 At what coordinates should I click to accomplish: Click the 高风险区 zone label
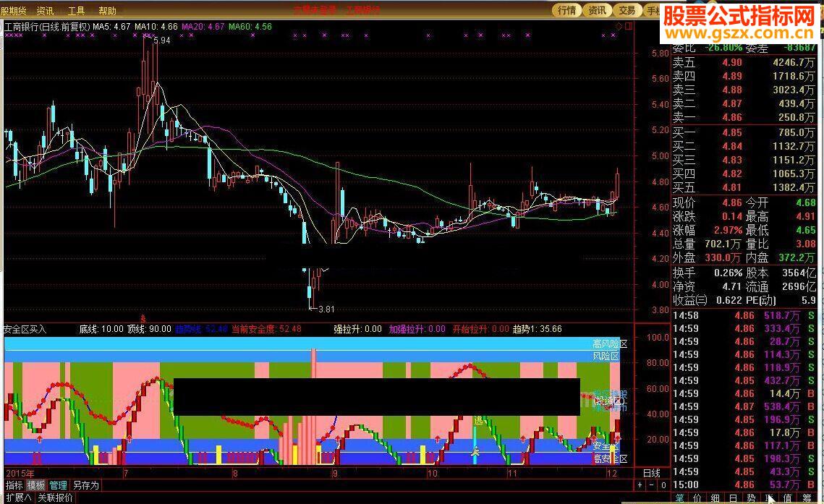point(610,344)
